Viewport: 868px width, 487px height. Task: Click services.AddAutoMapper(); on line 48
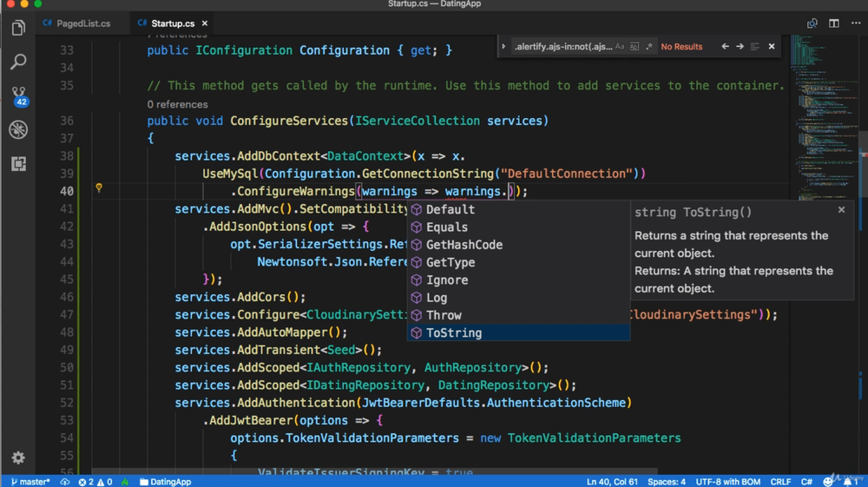pos(261,332)
